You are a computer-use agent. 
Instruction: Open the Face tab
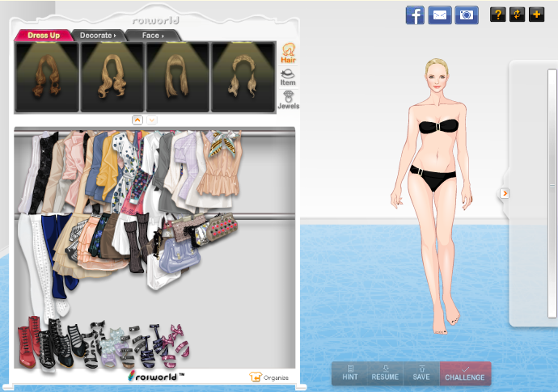click(x=152, y=36)
